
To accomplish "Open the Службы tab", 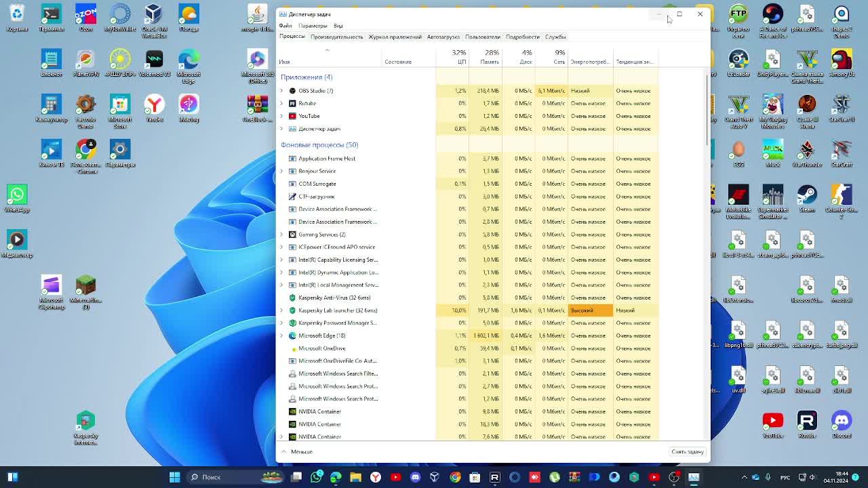I will point(555,37).
